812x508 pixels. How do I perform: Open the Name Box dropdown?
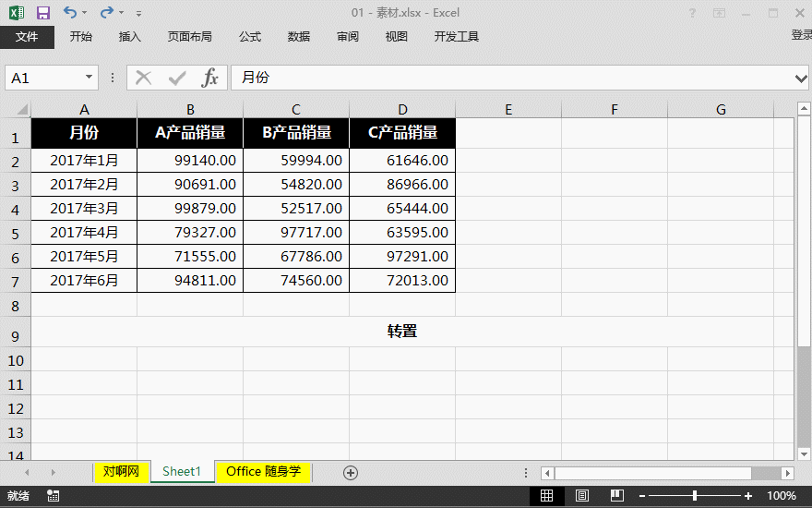90,79
